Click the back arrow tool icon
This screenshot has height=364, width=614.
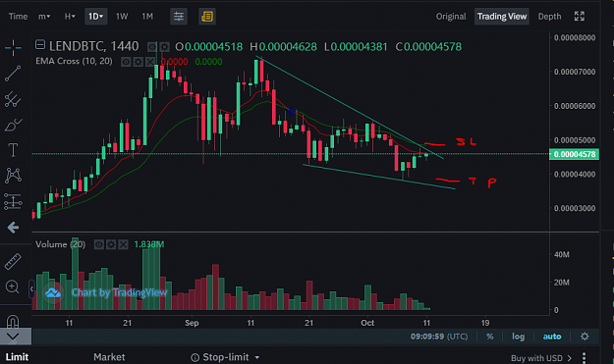point(13,228)
